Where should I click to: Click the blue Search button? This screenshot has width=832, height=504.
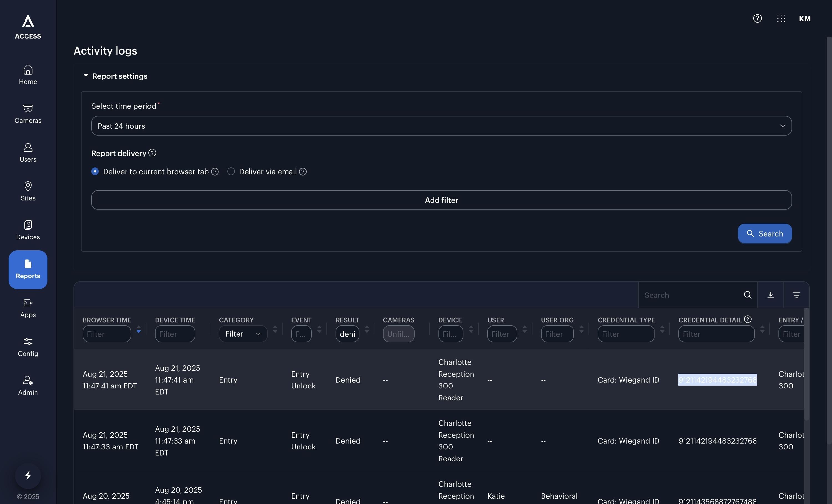(765, 233)
